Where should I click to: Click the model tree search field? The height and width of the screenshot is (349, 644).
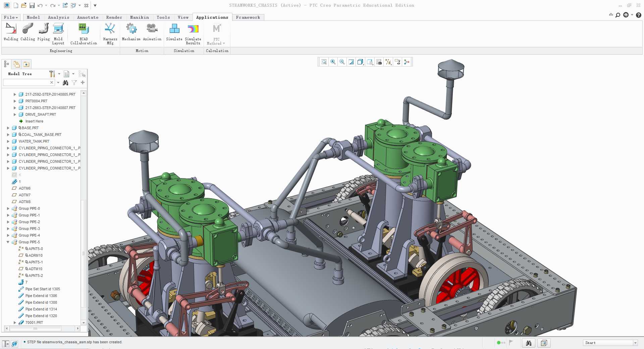coord(26,83)
